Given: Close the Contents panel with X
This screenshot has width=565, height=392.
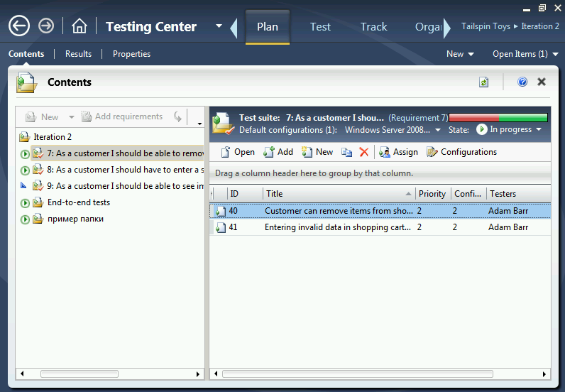Looking at the screenshot, I should point(541,82).
